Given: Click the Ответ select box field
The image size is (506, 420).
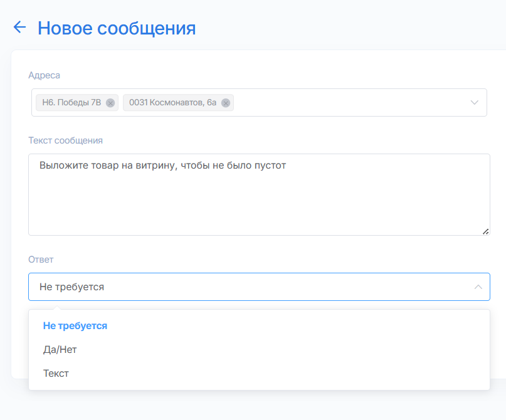Looking at the screenshot, I should [x=259, y=286].
